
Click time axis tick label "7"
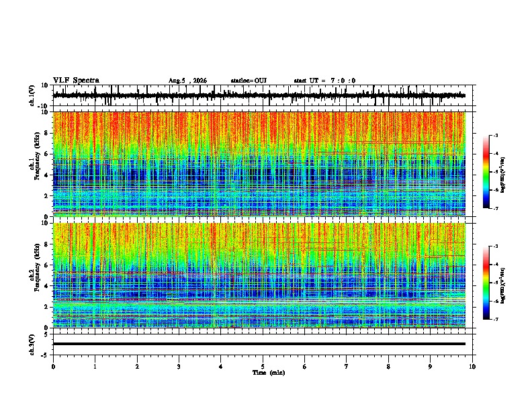coord(347,367)
